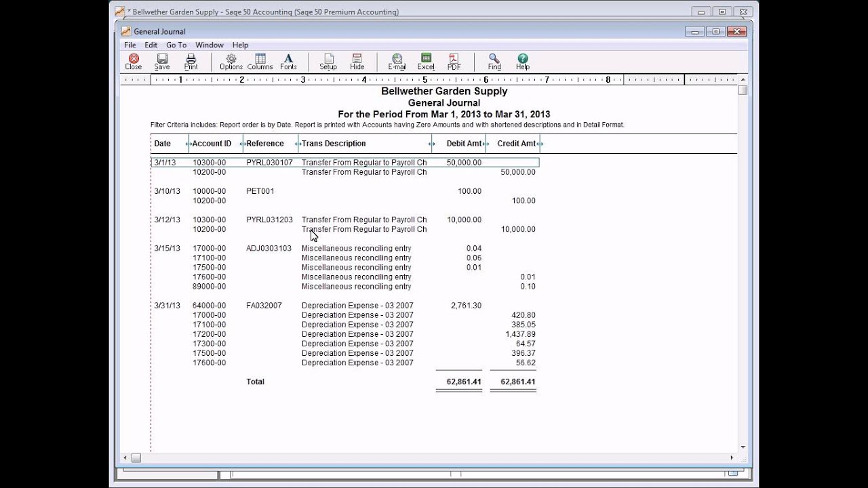Click the Date column header
The height and width of the screenshot is (488, 868).
tap(163, 144)
